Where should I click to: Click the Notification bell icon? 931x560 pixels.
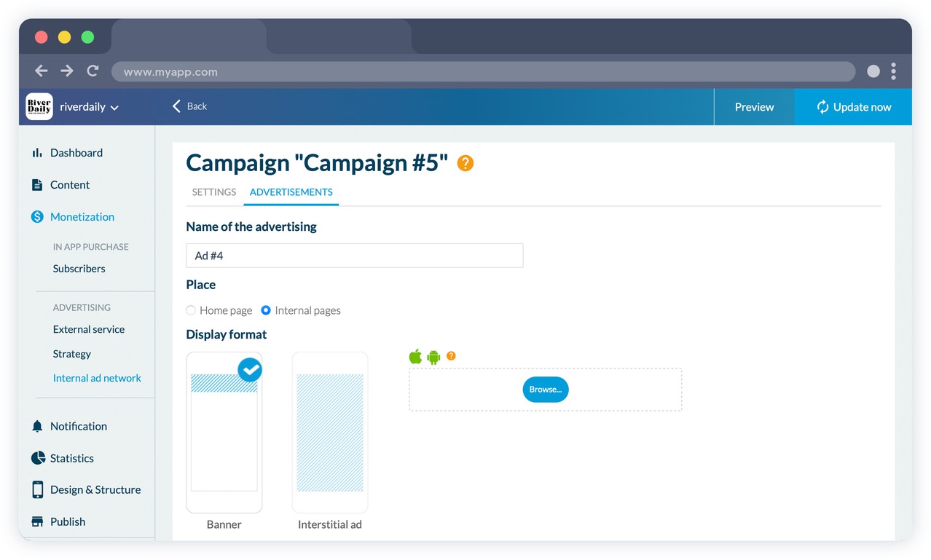[37, 427]
